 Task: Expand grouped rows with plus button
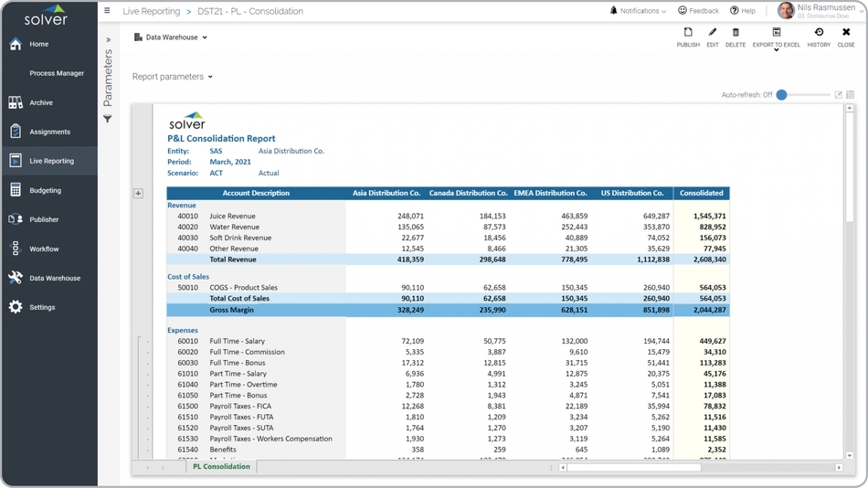tap(138, 193)
